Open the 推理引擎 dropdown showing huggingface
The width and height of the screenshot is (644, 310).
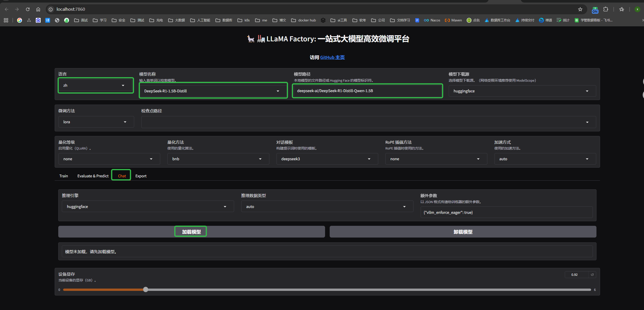[148, 206]
